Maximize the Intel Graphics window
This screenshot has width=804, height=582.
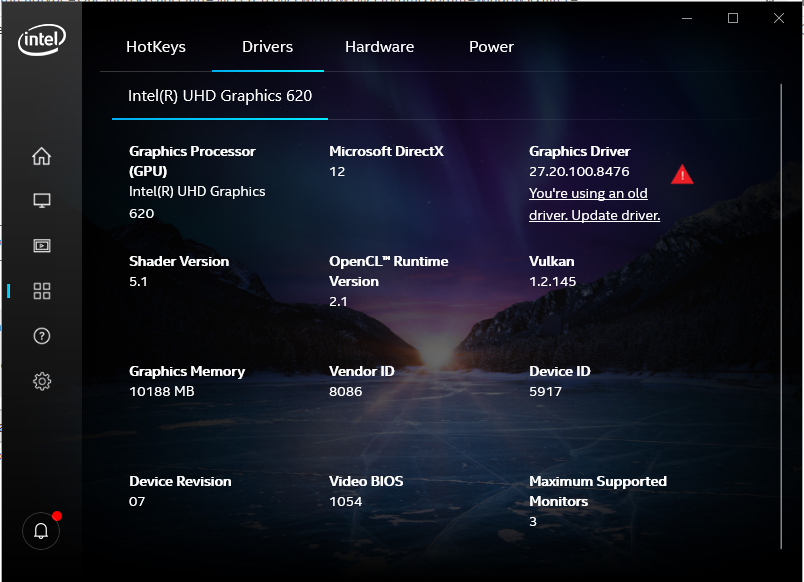point(733,18)
